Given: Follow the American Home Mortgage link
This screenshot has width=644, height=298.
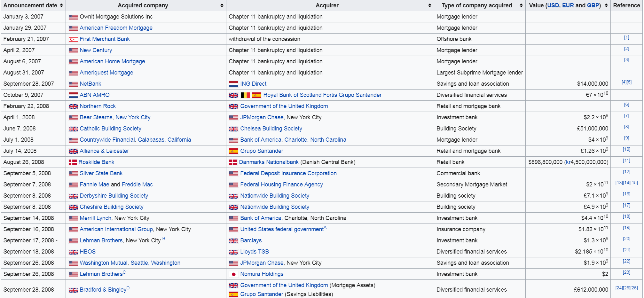Looking at the screenshot, I should (x=113, y=61).
